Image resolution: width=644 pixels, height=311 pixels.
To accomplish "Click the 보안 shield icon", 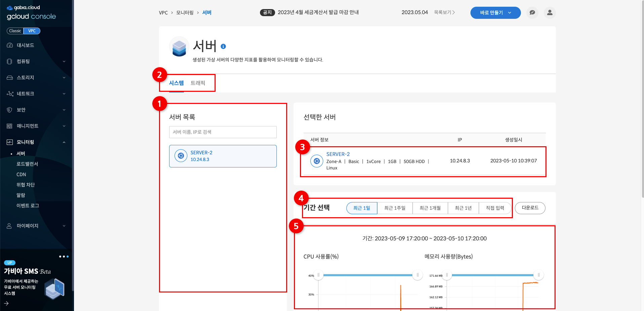I will (10, 110).
